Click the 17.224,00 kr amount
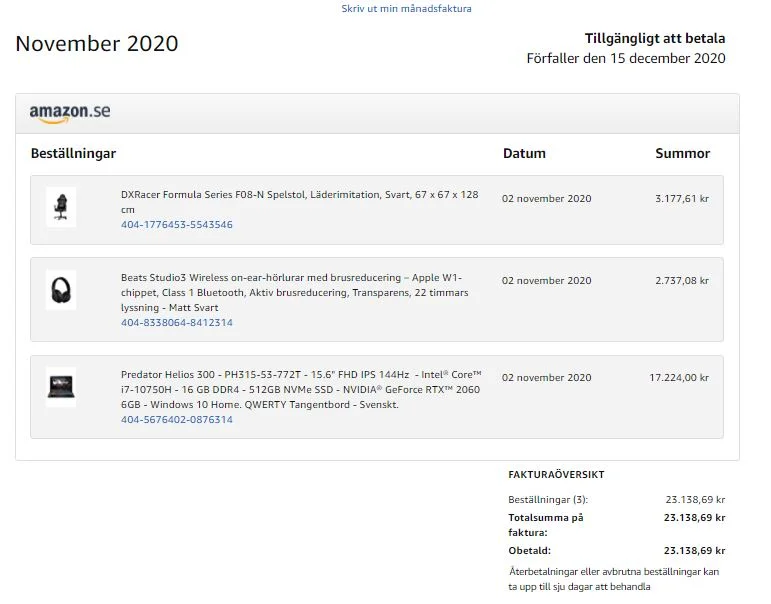Screen dimensions: 771x604 pyautogui.click(x=679, y=378)
